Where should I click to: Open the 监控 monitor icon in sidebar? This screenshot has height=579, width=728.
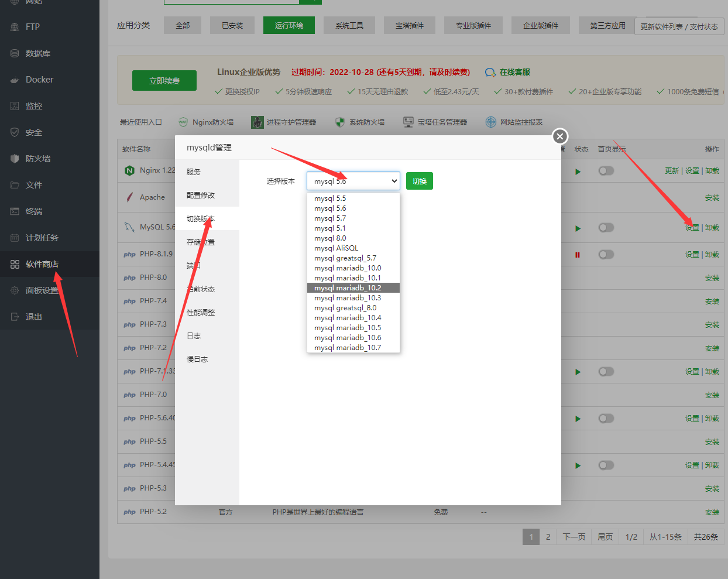(15, 106)
